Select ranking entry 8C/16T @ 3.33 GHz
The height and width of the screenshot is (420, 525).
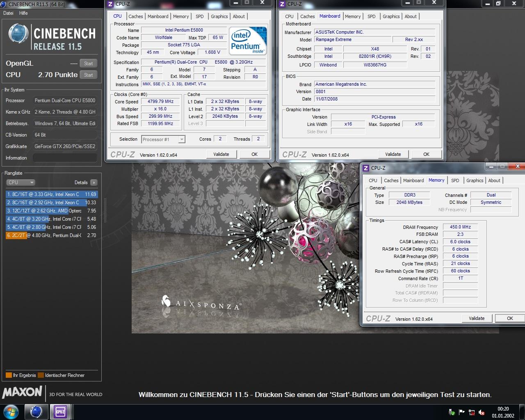[x=51, y=194]
